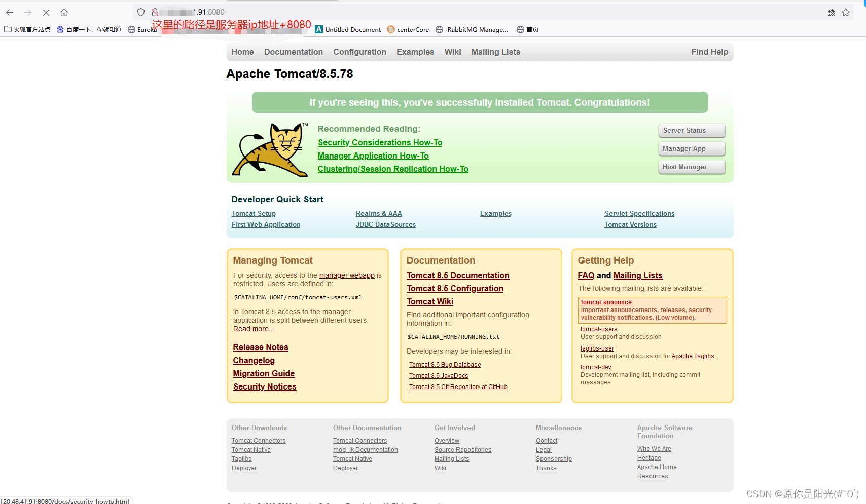Open the Untitled Document bookmark
Viewport: 866px width, 504px height.
[x=348, y=29]
